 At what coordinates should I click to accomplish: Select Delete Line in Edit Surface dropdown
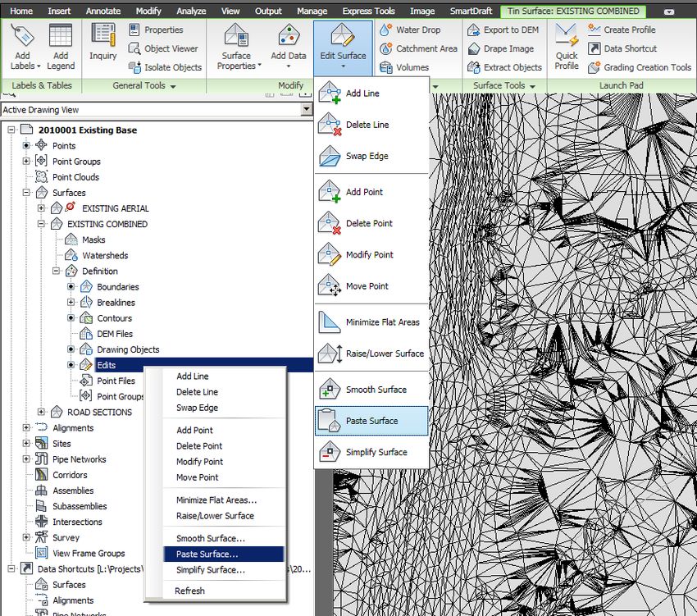click(x=371, y=125)
